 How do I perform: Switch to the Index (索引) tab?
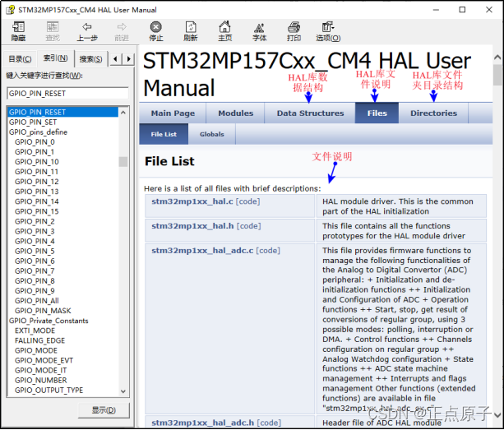coord(56,58)
